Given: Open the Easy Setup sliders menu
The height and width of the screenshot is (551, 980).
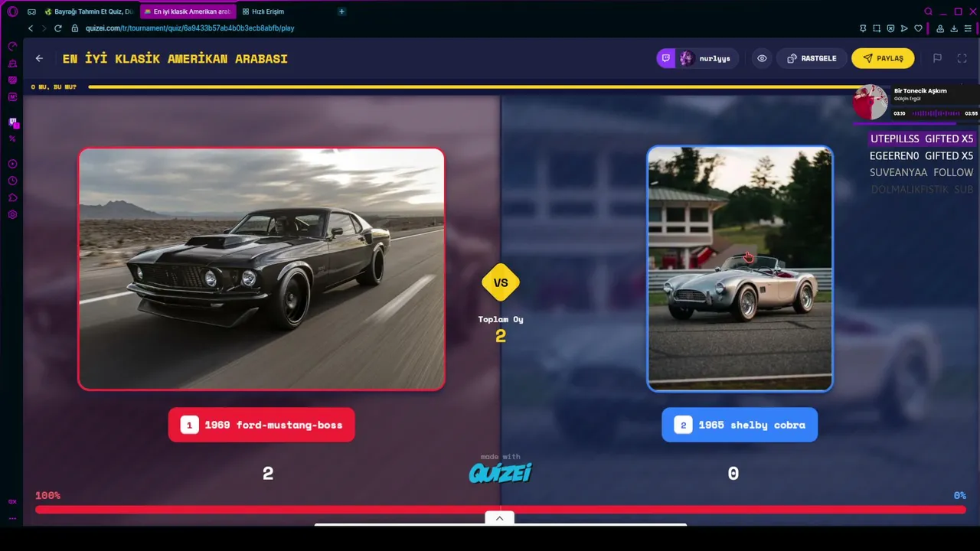Looking at the screenshot, I should (x=969, y=28).
